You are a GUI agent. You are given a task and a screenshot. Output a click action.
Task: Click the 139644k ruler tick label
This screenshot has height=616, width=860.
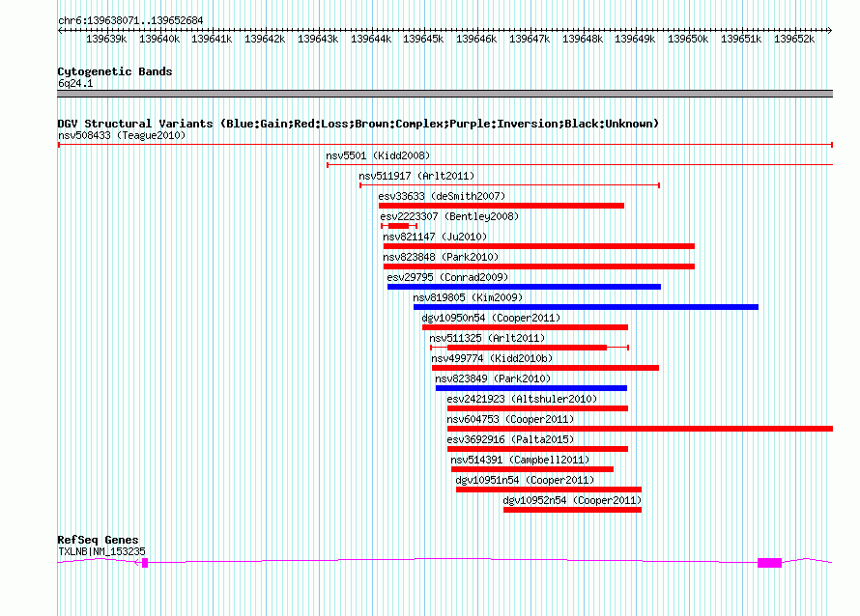pyautogui.click(x=371, y=40)
